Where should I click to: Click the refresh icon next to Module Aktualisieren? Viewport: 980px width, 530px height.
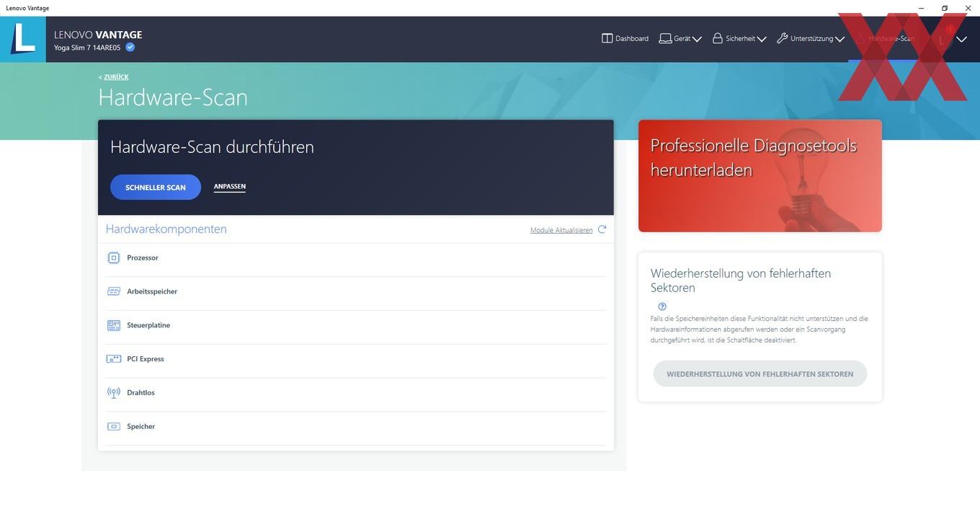tap(602, 229)
